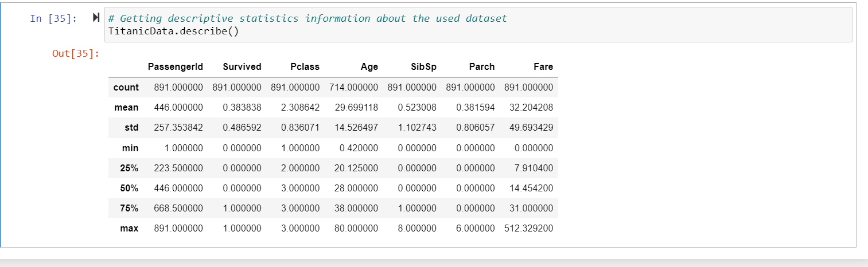The height and width of the screenshot is (267, 868).
Task: Select the count row label
Action: (x=126, y=87)
